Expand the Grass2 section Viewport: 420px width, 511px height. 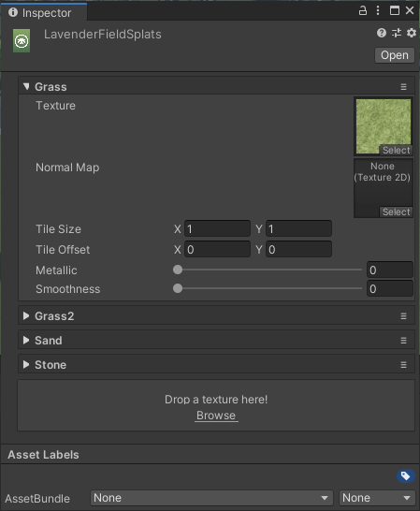[26, 315]
